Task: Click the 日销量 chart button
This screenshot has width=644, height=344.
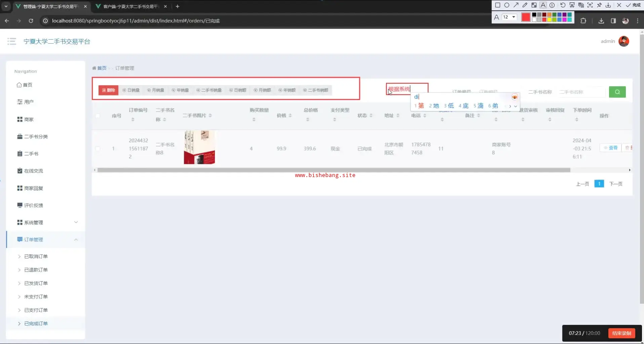Action: coord(131,90)
